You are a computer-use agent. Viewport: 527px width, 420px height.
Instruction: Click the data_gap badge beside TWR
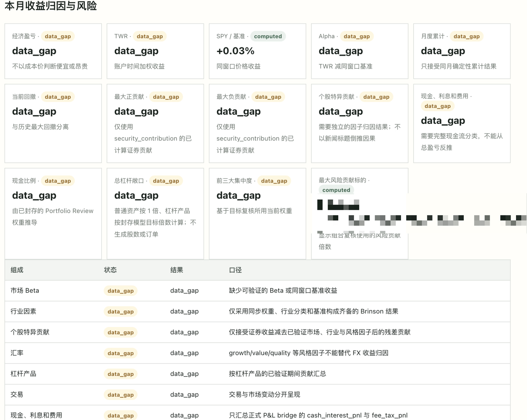[150, 36]
